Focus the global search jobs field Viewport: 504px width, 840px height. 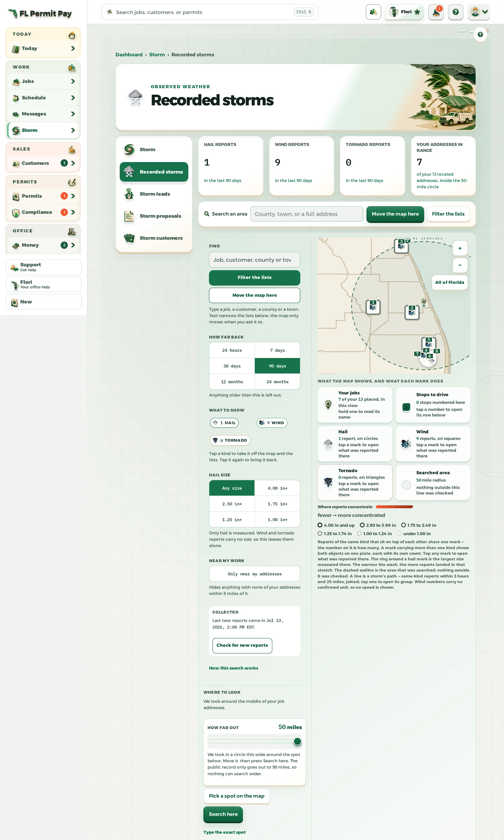pyautogui.click(x=209, y=12)
